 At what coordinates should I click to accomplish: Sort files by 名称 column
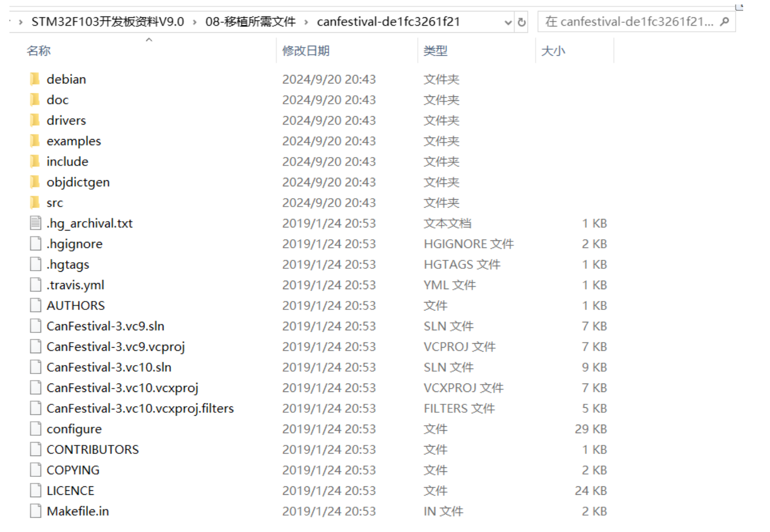[x=39, y=51]
